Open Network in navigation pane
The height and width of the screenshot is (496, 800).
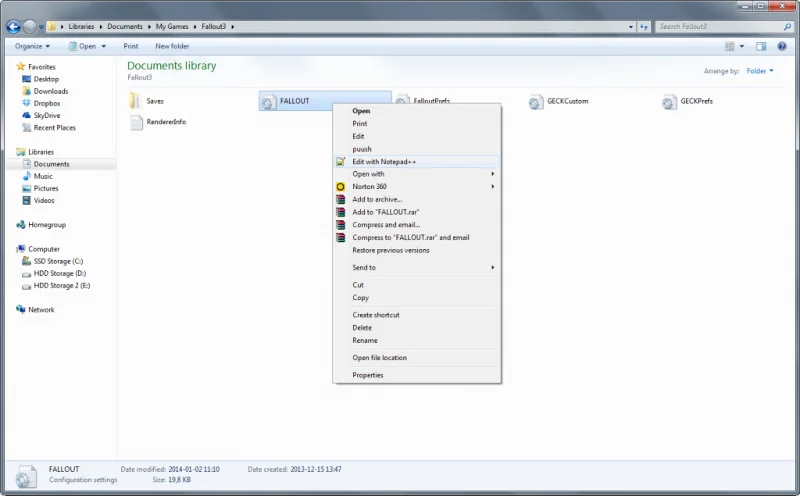click(x=41, y=310)
